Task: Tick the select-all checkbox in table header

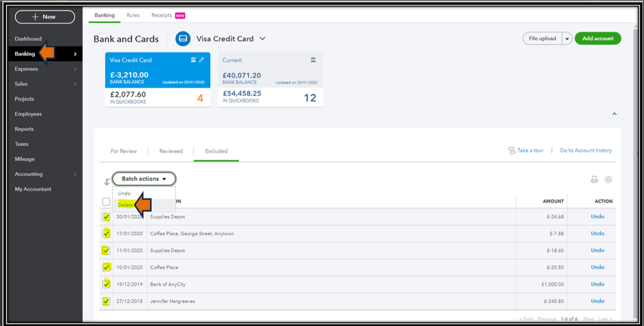Action: click(106, 202)
